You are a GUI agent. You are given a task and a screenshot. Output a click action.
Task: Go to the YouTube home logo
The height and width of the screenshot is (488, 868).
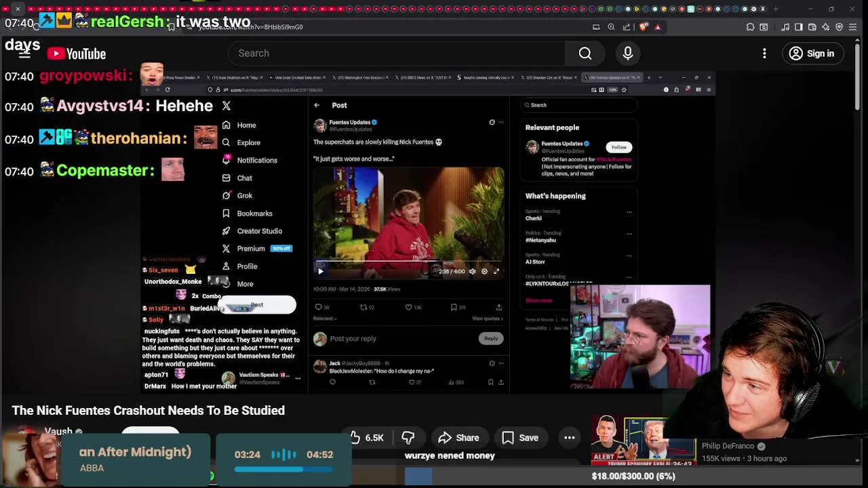77,54
